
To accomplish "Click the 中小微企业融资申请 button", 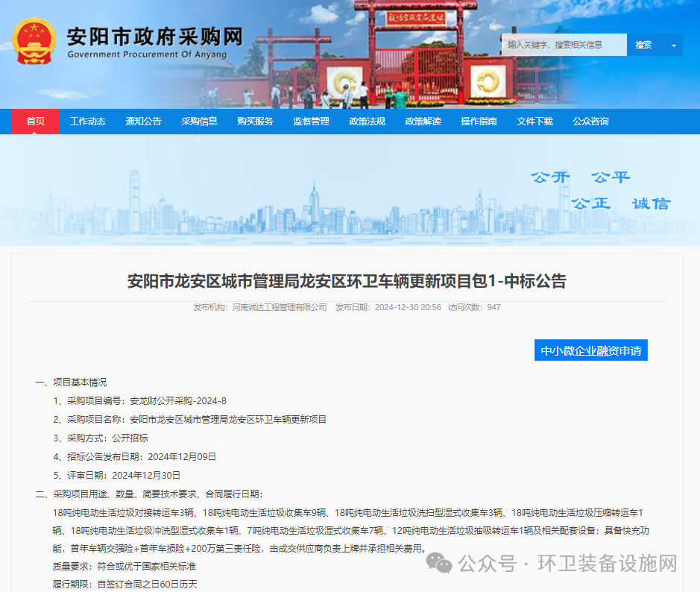I will click(590, 350).
